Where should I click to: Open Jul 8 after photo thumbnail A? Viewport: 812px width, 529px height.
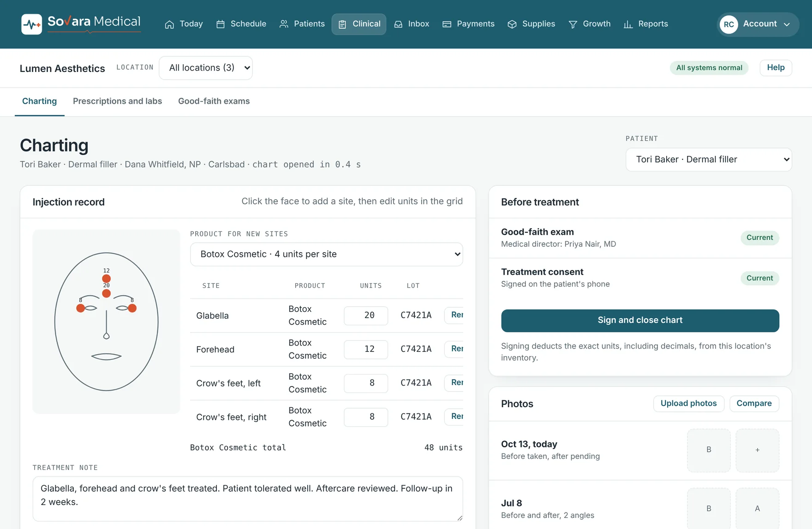coord(757,508)
